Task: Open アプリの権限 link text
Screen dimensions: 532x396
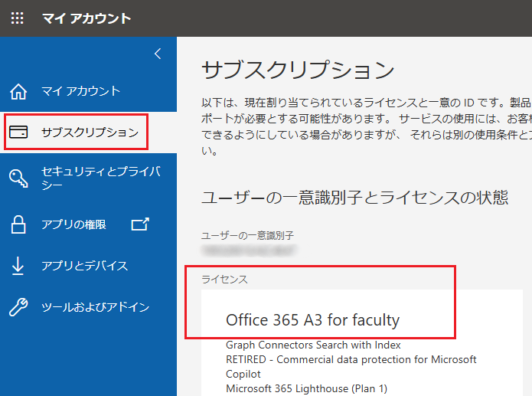Action: (x=73, y=224)
